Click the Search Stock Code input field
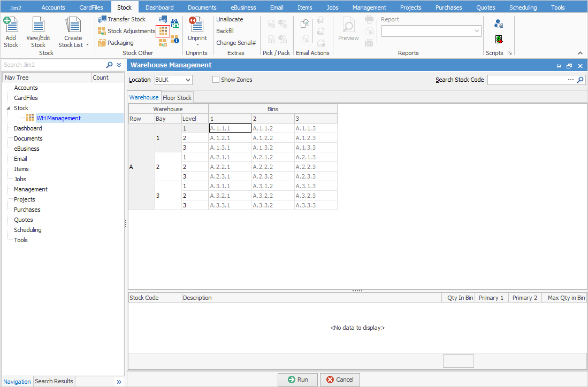Image resolution: width=588 pixels, height=387 pixels. 527,80
